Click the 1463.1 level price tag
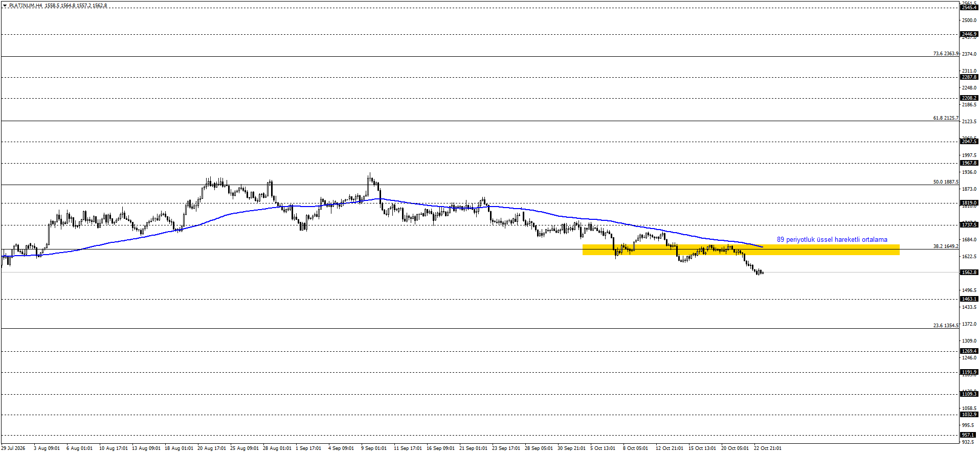 pos(969,299)
